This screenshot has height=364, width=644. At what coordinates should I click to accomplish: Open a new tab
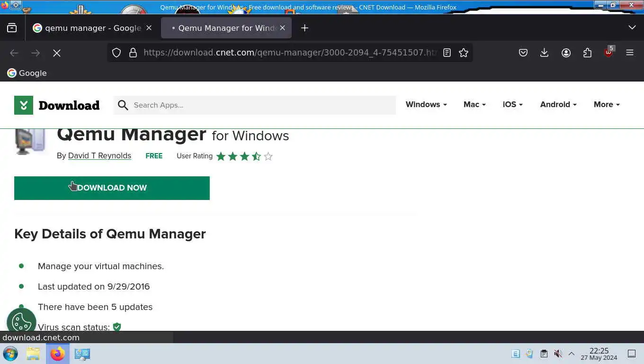click(304, 28)
